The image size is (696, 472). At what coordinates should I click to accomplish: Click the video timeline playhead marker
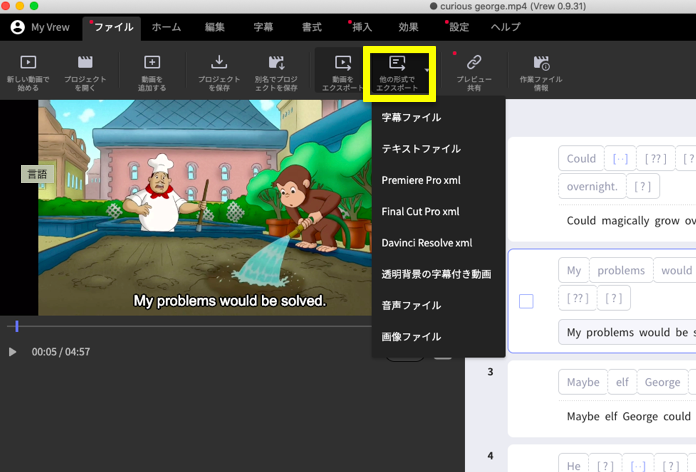coord(17,326)
